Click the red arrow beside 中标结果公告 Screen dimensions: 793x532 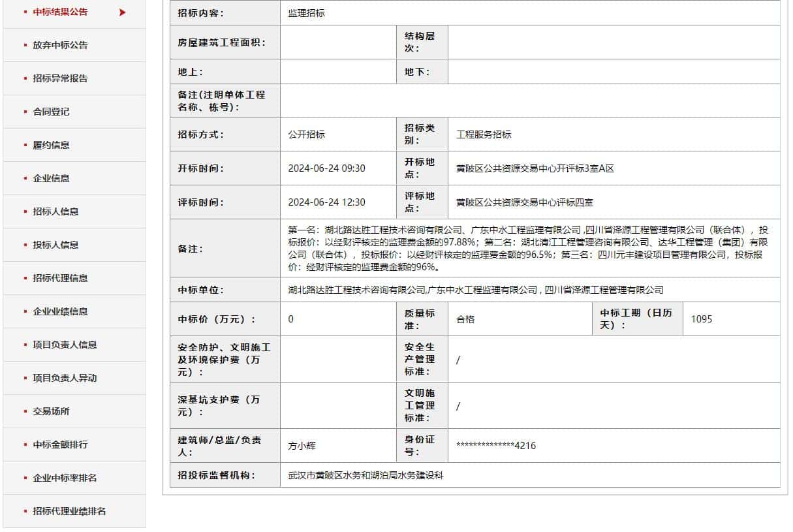tap(122, 12)
